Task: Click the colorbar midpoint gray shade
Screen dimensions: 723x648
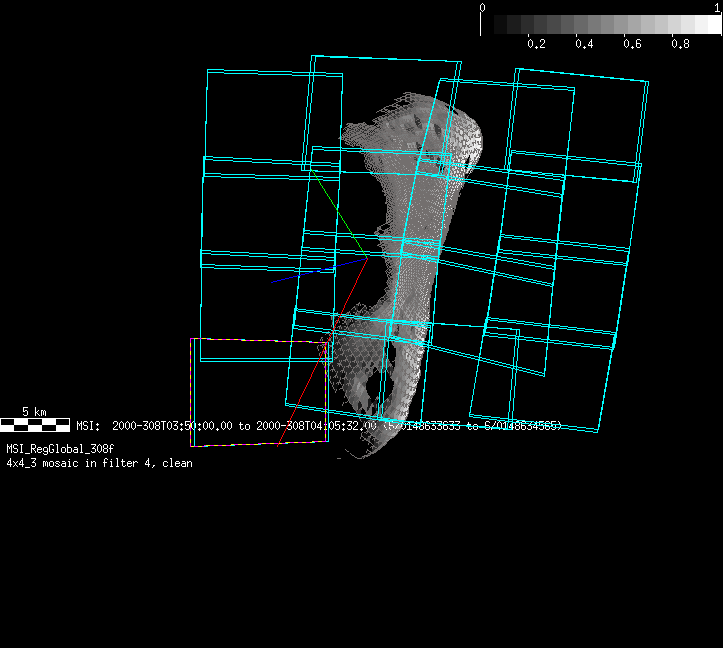Action: (602, 25)
